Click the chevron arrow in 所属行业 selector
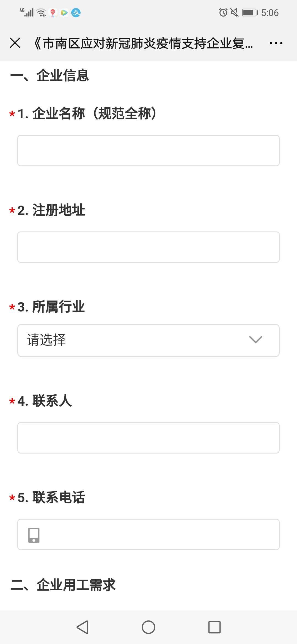 point(255,340)
